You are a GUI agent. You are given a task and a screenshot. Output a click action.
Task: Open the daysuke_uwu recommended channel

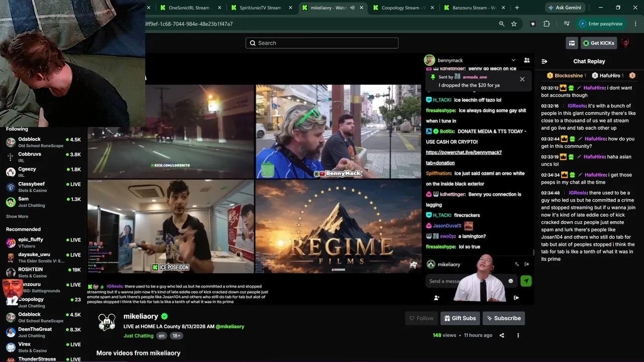click(44, 258)
